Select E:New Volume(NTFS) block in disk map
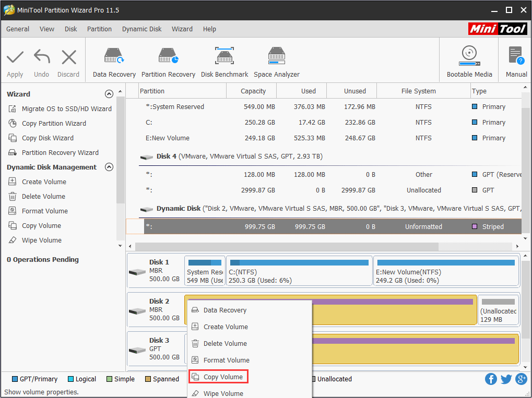Image resolution: width=532 pixels, height=398 pixels. 446,271
